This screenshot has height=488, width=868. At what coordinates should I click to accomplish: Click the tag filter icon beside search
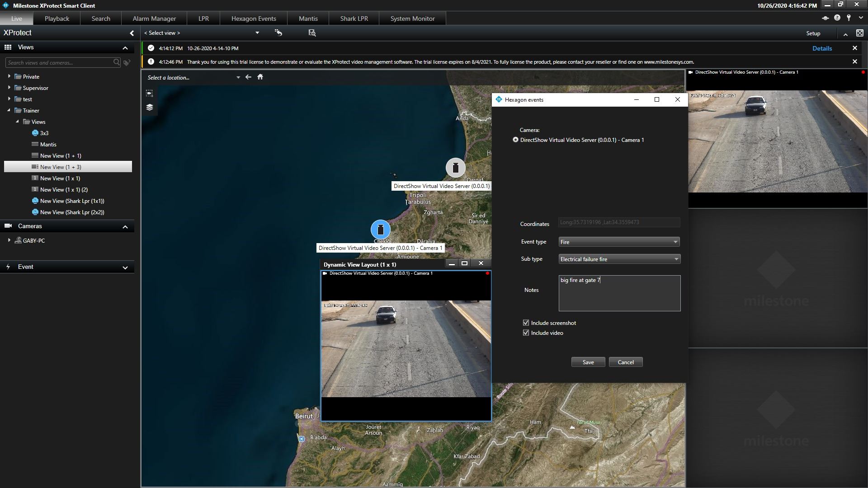127,62
